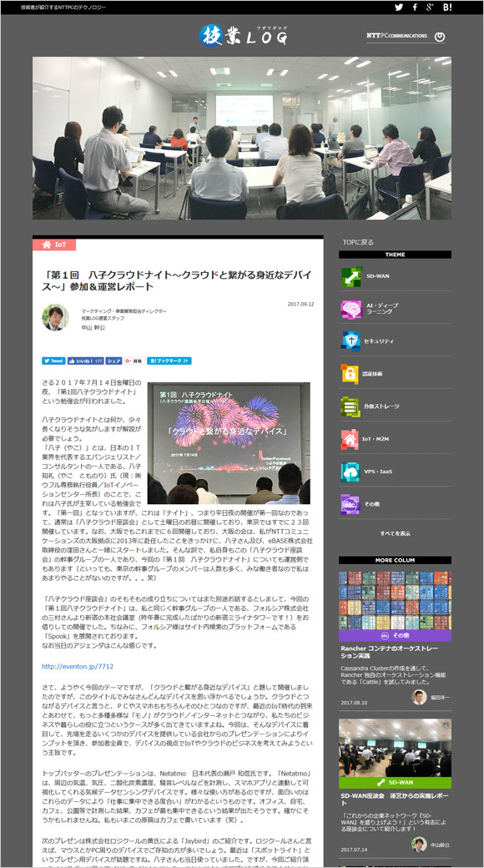Expand the すべてを表示 theme list
Viewport: 484px width, 868px height.
(395, 533)
